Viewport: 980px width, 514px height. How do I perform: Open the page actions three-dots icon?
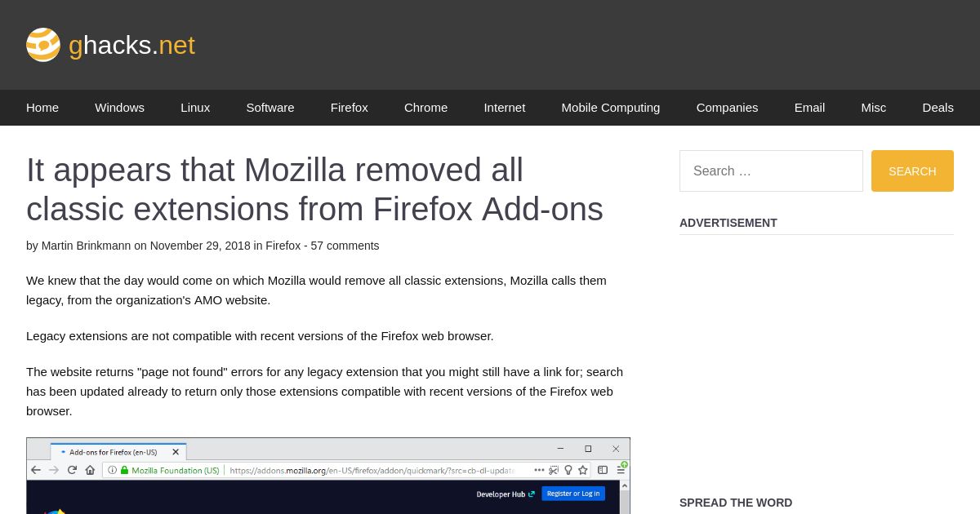click(539, 470)
